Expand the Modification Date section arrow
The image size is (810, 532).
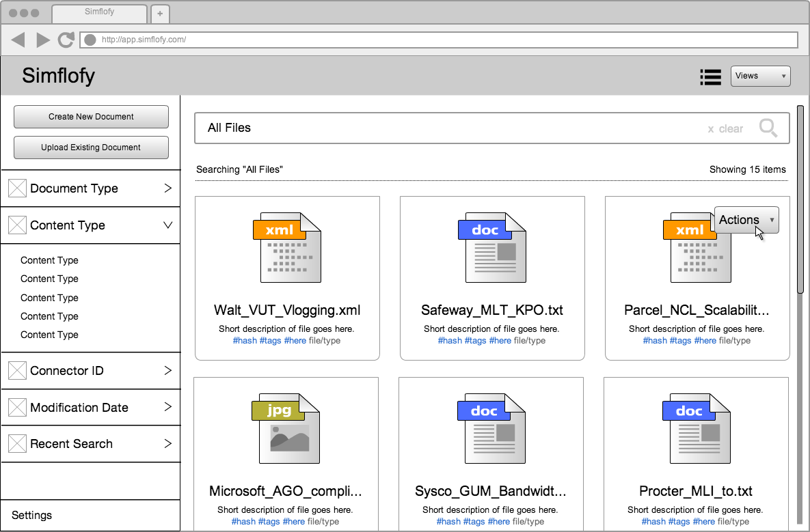[167, 408]
